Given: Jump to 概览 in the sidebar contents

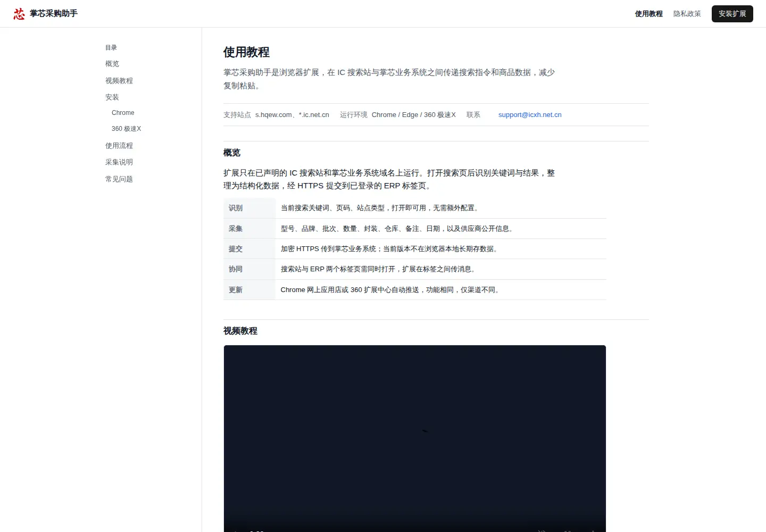Looking at the screenshot, I should tap(112, 64).
